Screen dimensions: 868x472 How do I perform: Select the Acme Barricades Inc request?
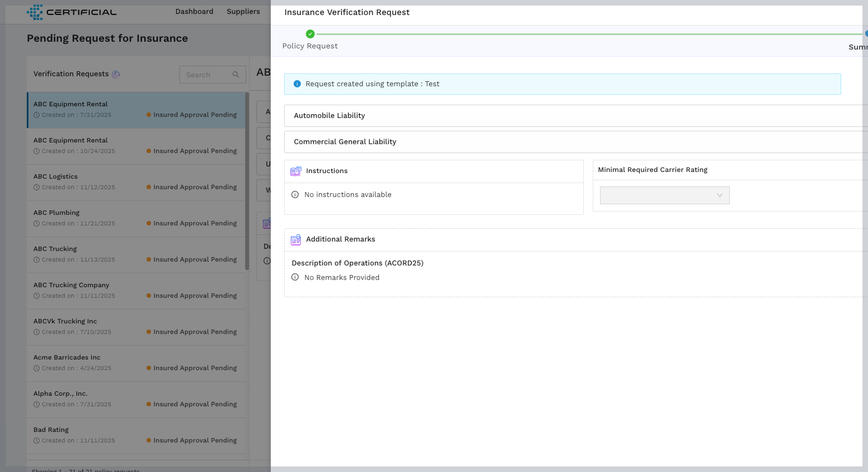click(x=136, y=363)
